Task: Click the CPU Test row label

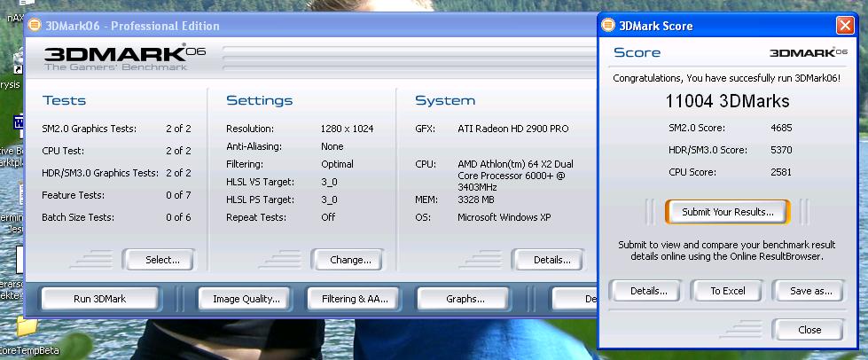Action: (63, 151)
